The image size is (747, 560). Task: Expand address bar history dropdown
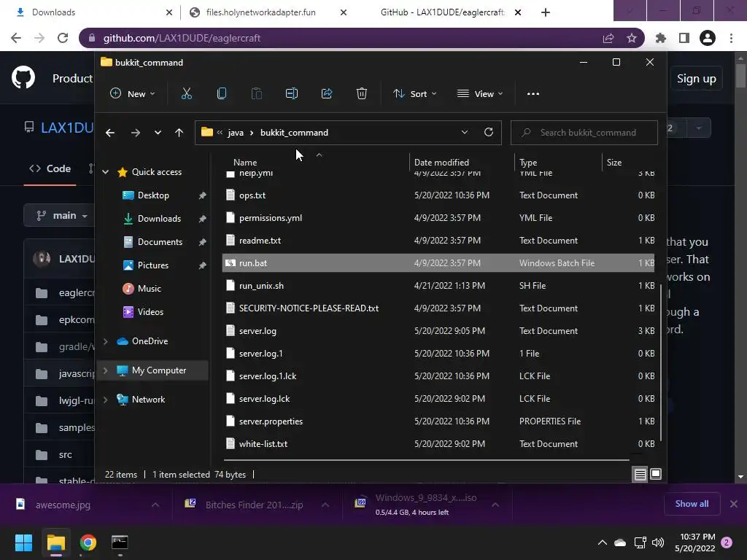tap(465, 133)
